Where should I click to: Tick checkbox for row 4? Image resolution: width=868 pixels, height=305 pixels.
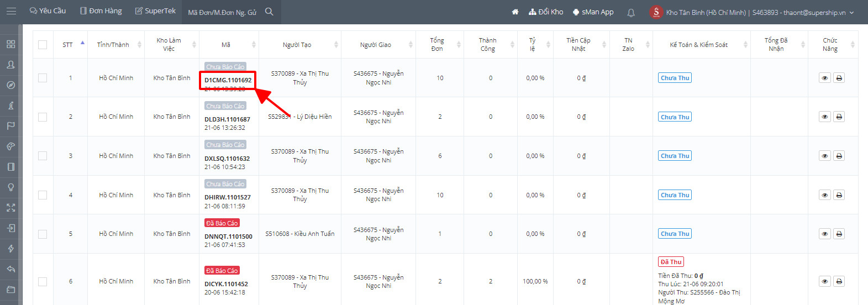[43, 195]
